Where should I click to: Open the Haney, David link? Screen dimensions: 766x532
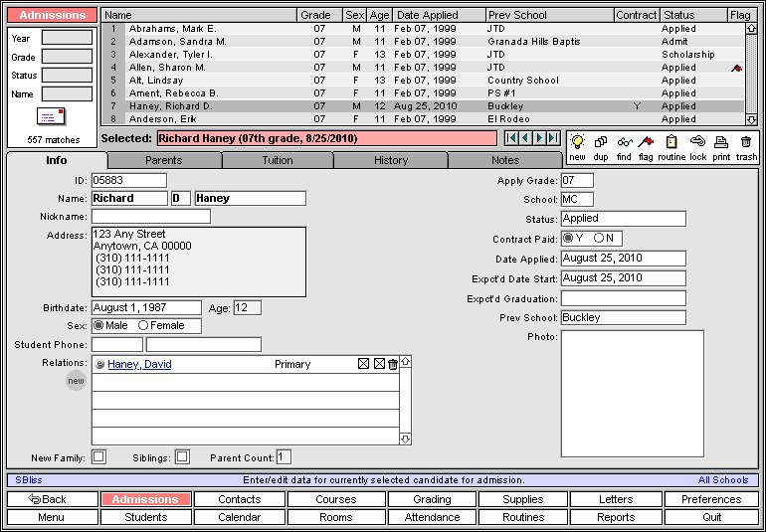pyautogui.click(x=139, y=364)
